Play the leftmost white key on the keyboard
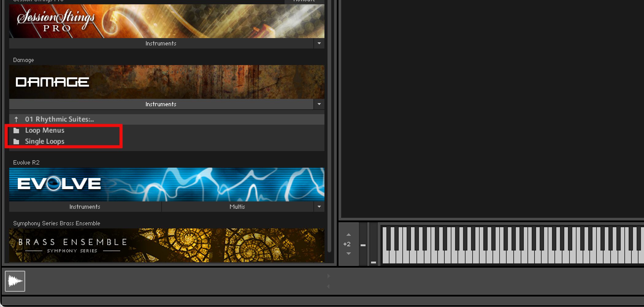The image size is (644, 307). [385, 257]
